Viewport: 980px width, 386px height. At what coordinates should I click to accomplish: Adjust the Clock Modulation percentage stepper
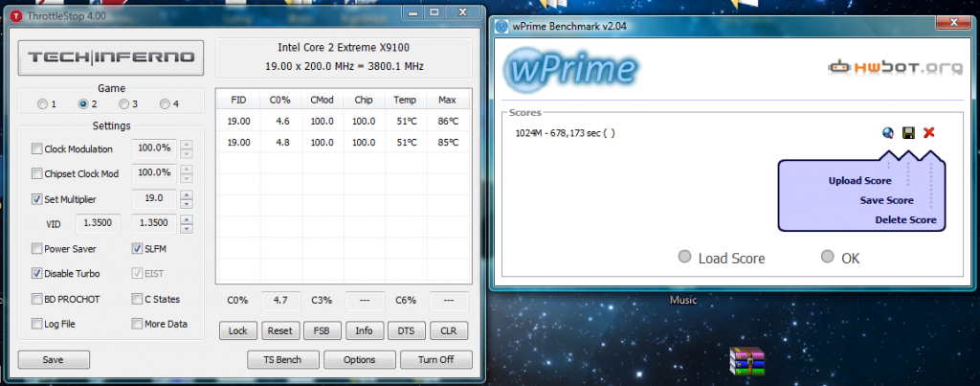187,148
